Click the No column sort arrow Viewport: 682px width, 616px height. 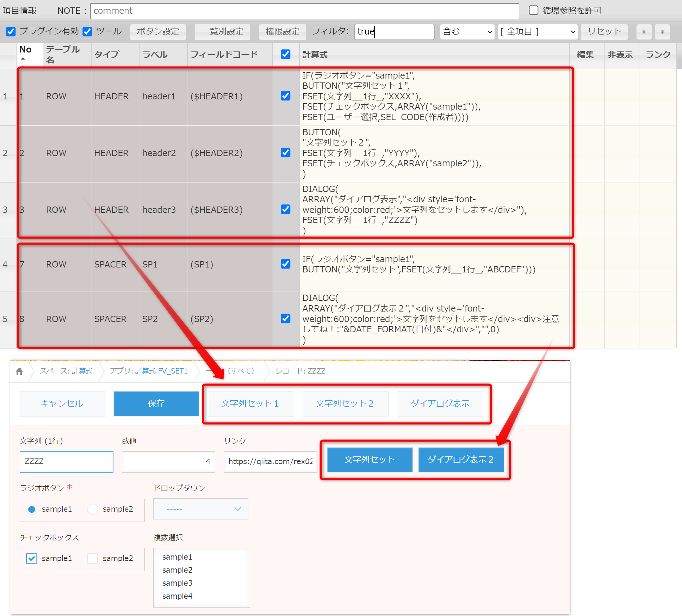pos(23,59)
